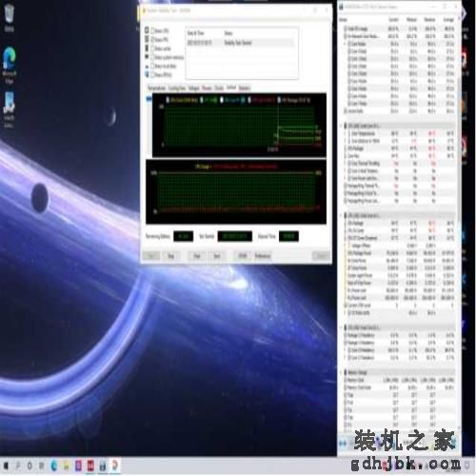The width and height of the screenshot is (476, 476).
Task: Switch to the Temperatures tab
Action: [x=157, y=88]
